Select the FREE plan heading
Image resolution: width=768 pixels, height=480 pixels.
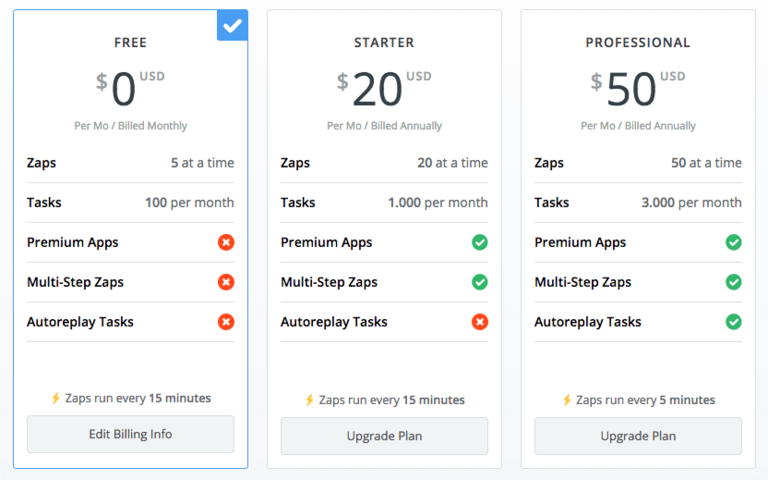(x=130, y=43)
